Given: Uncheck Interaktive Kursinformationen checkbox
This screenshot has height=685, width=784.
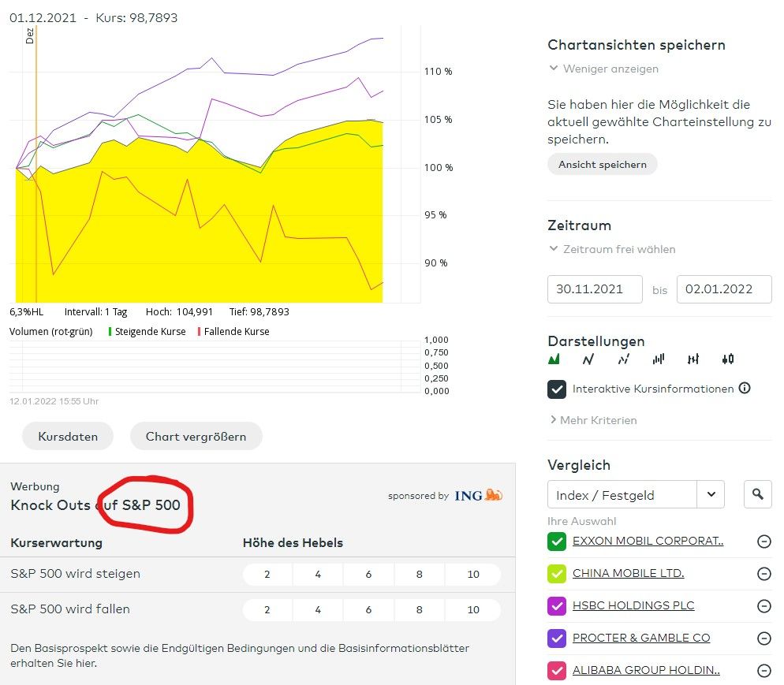Looking at the screenshot, I should [x=557, y=389].
